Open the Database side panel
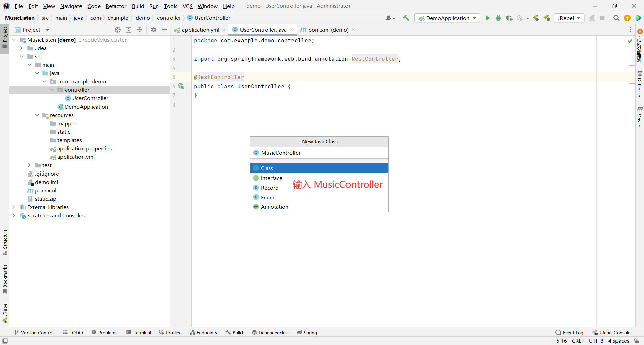 coord(640,84)
